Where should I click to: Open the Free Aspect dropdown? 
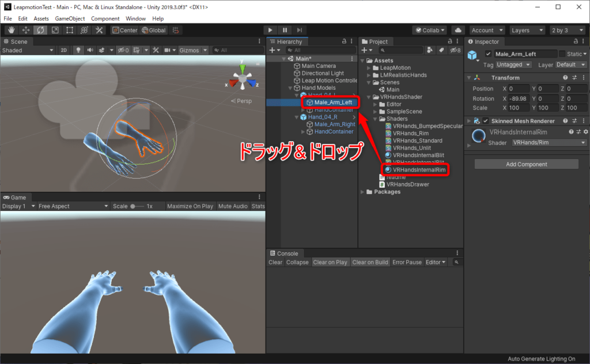(73, 206)
